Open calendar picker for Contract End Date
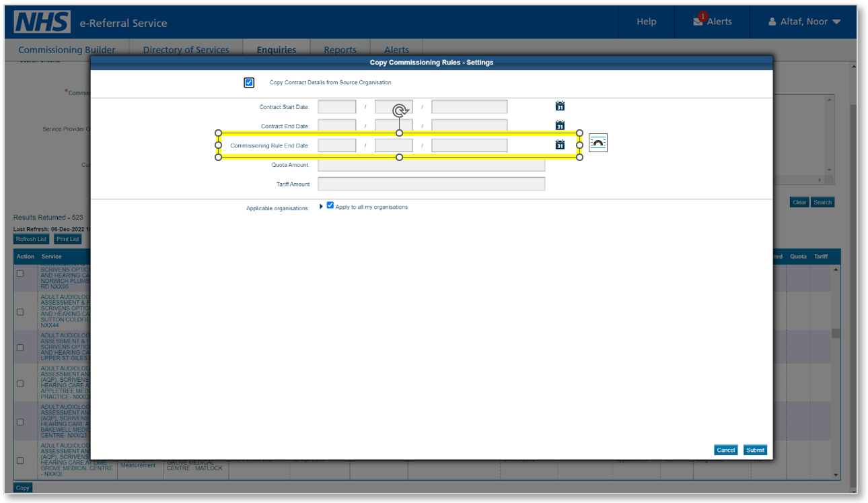 click(560, 125)
